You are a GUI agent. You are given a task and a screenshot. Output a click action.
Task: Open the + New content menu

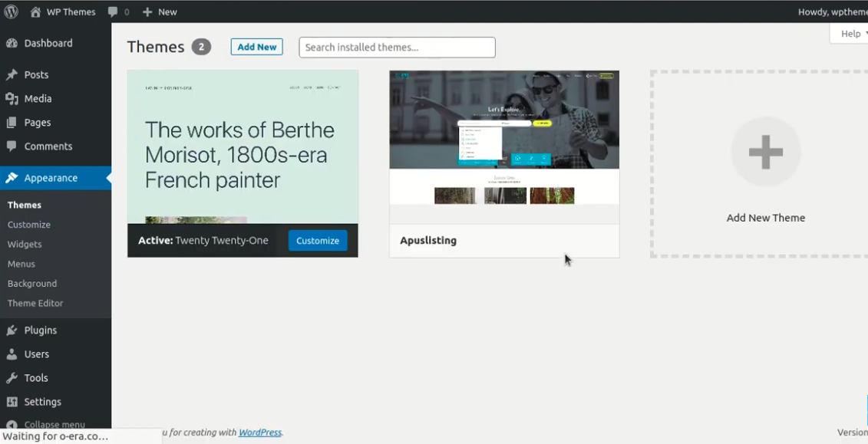(160, 12)
